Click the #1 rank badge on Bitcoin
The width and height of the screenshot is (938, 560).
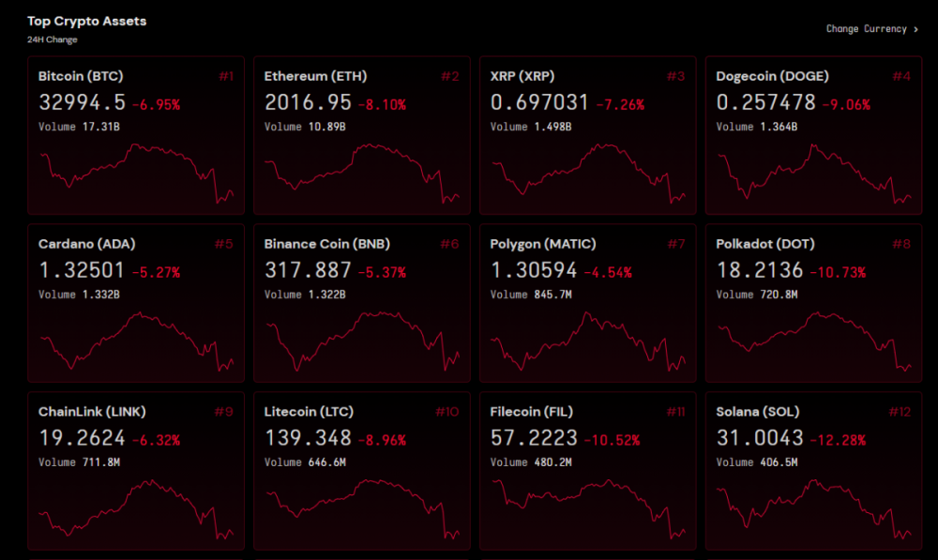point(226,76)
